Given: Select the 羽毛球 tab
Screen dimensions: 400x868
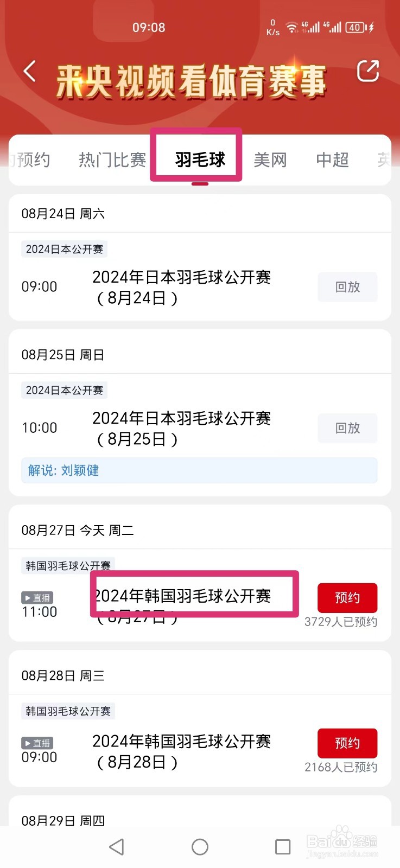Looking at the screenshot, I should (200, 159).
